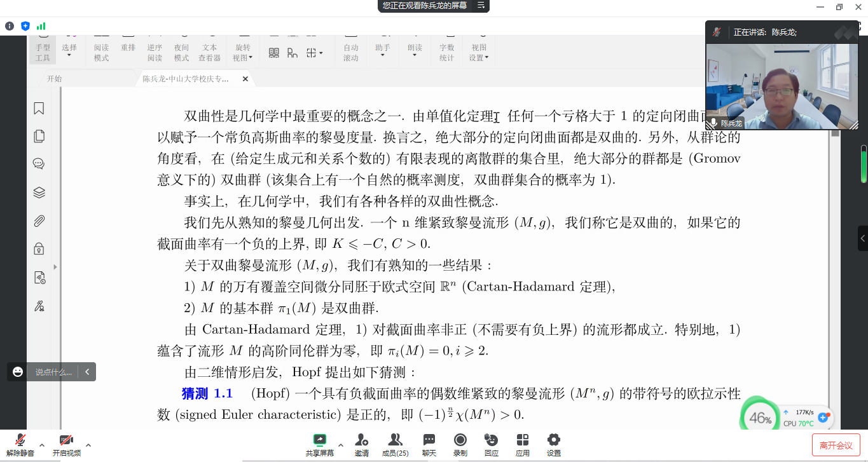Switch to the 开始 tab
The height and width of the screenshot is (462, 868).
click(55, 79)
